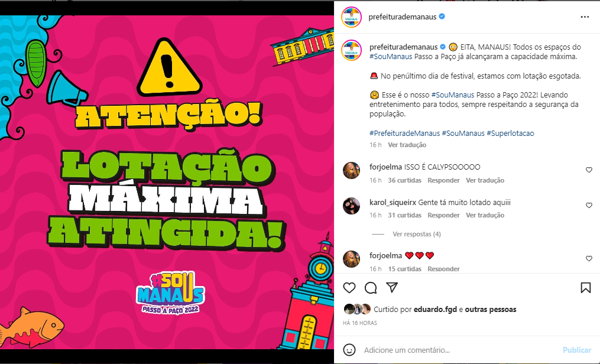Expand Ver respostas (4) replies
The width and height of the screenshot is (600, 364).
point(416,234)
